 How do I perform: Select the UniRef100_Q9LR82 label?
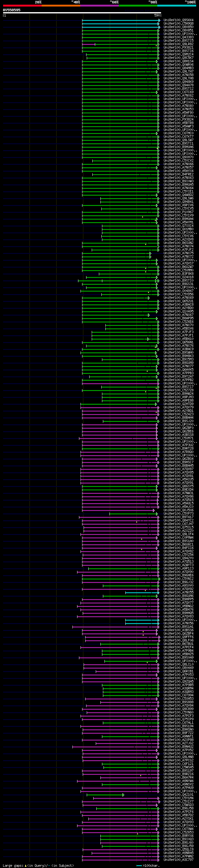tap(178, 44)
